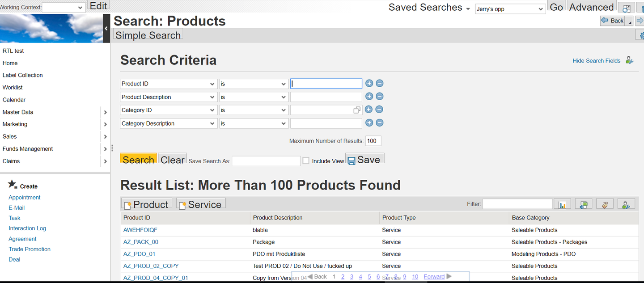The image size is (644, 283).
Task: Open result list personalization settings
Action: click(x=626, y=203)
